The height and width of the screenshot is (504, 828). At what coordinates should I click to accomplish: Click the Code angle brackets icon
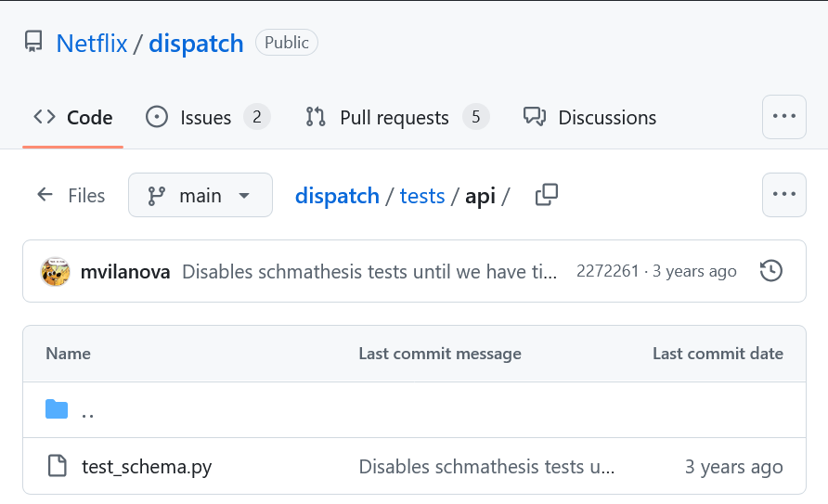[45, 117]
